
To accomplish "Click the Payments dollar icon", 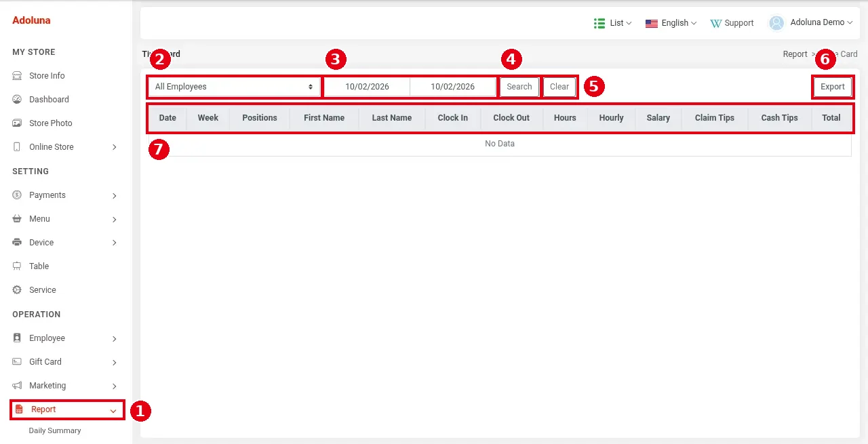I will 17,195.
